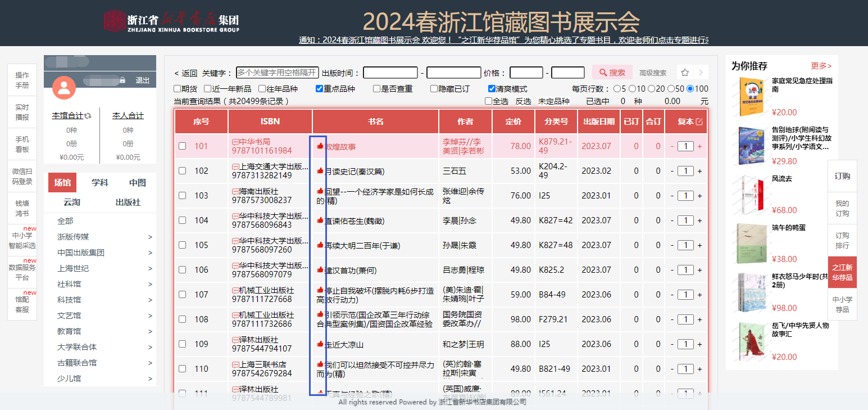Expand the 浙版传媒 category arrow
The height and width of the screenshot is (410, 868).
coord(150,237)
